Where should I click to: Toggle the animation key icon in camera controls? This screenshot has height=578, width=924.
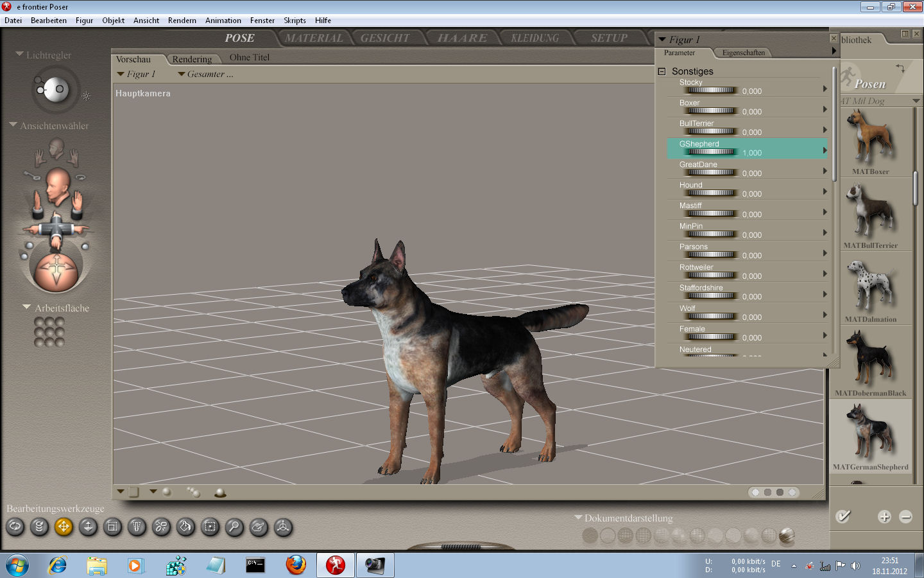coord(31,175)
